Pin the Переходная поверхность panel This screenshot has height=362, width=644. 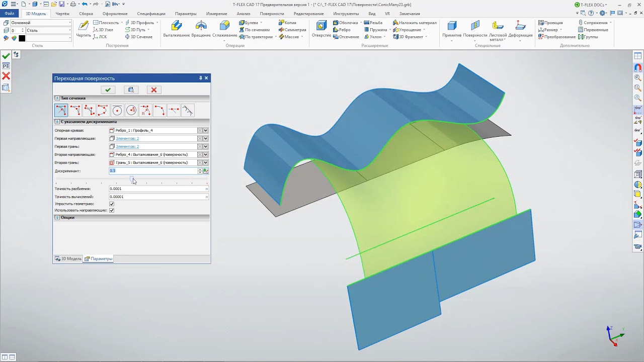point(200,78)
